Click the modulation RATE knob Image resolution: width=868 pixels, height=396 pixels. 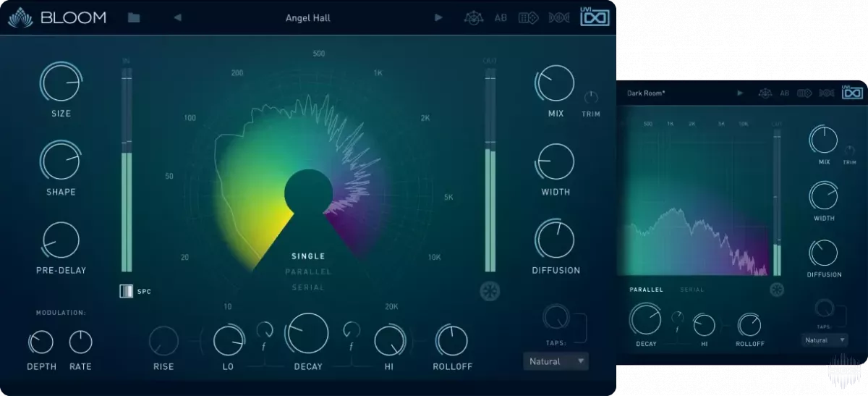click(80, 342)
